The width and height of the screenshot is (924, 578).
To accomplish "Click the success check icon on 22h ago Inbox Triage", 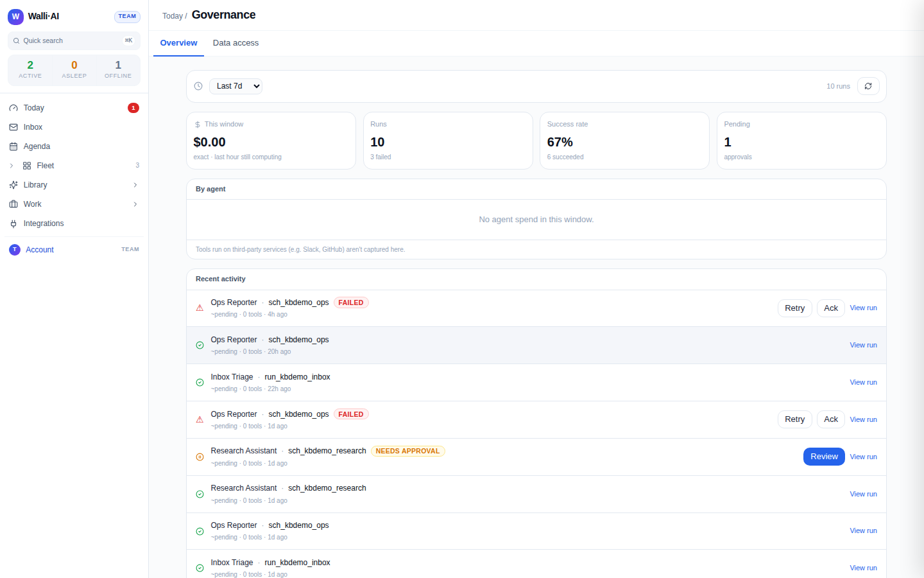I will pyautogui.click(x=200, y=383).
